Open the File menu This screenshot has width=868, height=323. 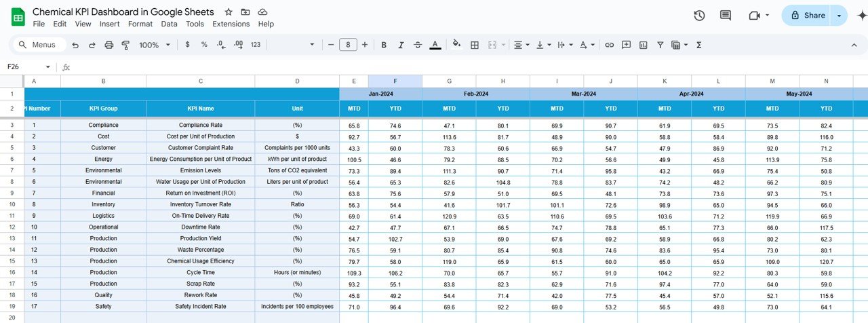(39, 24)
